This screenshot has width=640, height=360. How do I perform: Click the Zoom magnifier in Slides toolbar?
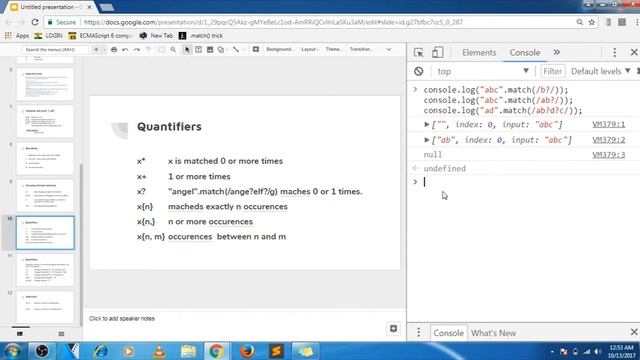pos(173,49)
